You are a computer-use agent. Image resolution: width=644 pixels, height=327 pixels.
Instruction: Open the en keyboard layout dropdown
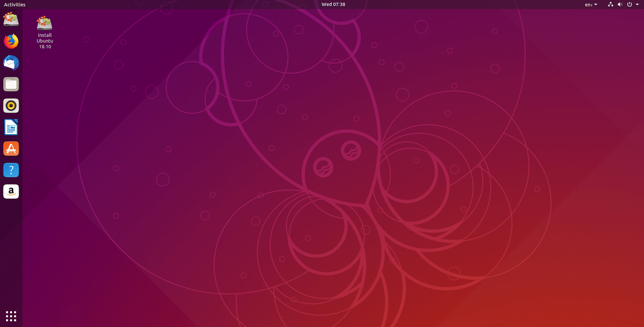pyautogui.click(x=591, y=4)
